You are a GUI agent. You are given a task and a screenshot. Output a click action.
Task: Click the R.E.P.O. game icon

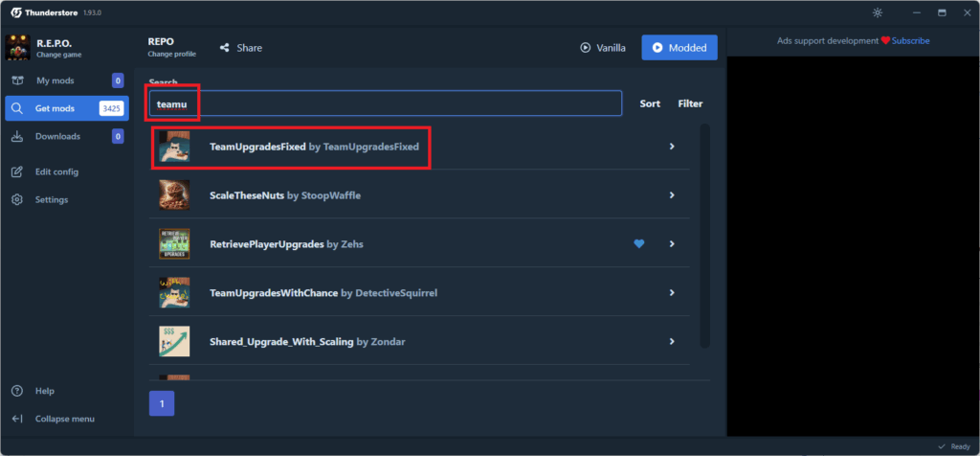(x=17, y=48)
